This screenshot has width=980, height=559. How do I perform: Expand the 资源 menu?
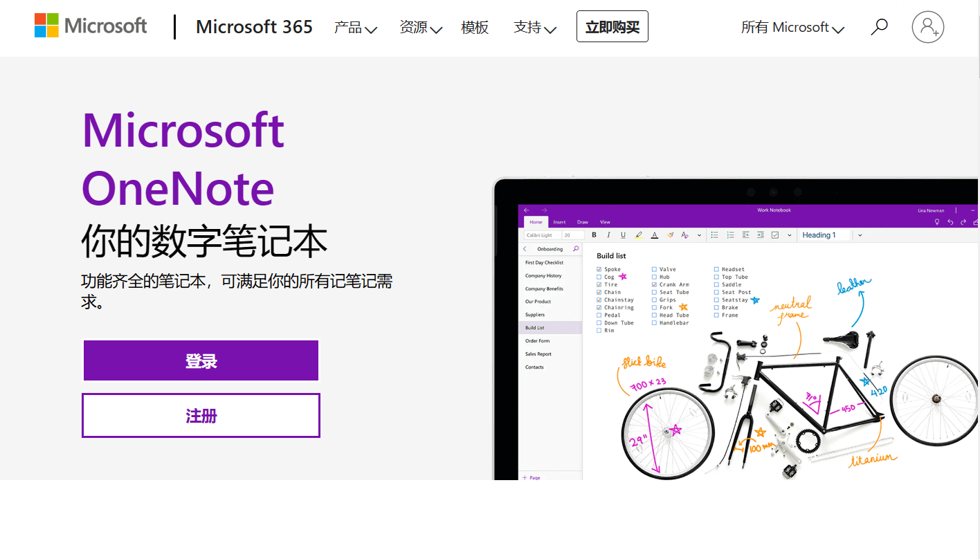[x=420, y=28]
